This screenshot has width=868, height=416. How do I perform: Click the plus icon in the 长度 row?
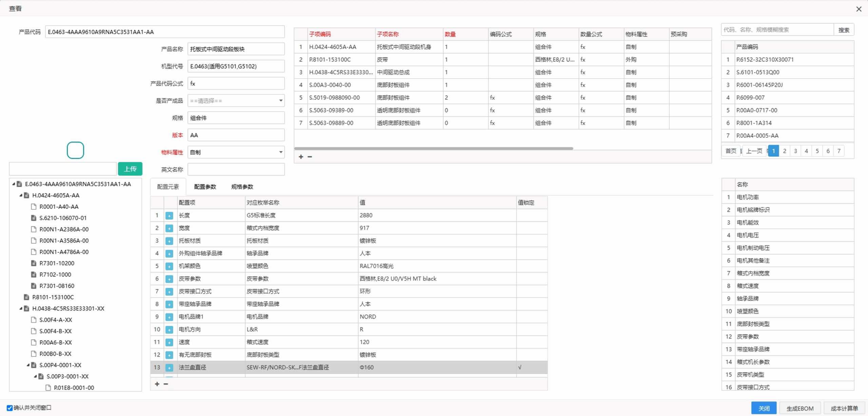coord(169,215)
